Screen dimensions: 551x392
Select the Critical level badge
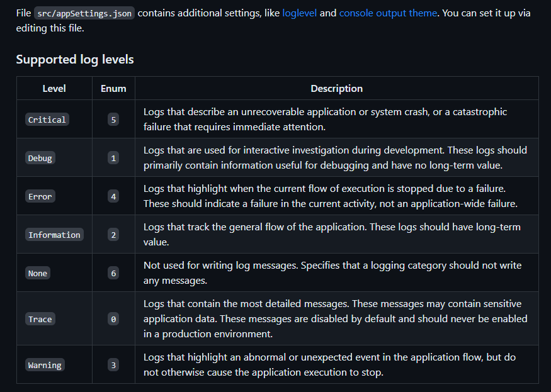click(47, 120)
